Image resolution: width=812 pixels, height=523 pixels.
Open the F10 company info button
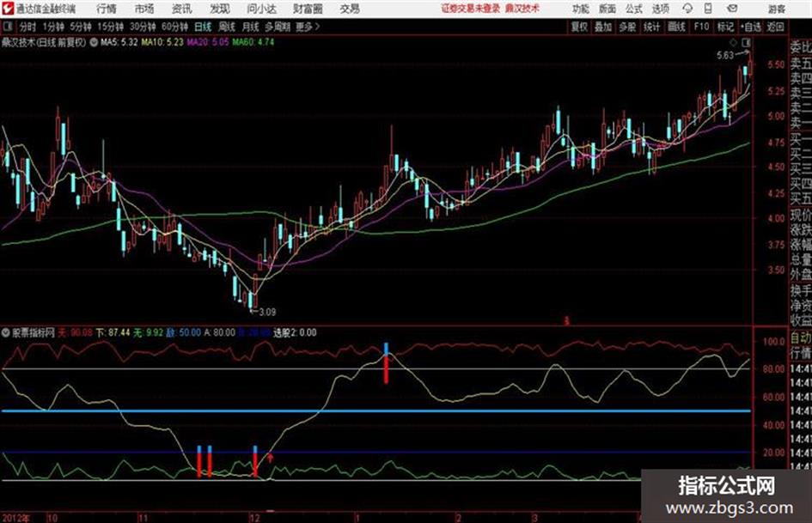(x=701, y=27)
